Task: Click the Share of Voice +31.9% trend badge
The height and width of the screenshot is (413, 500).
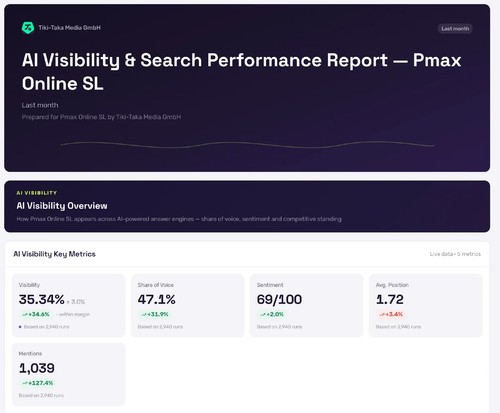Action: pos(155,314)
